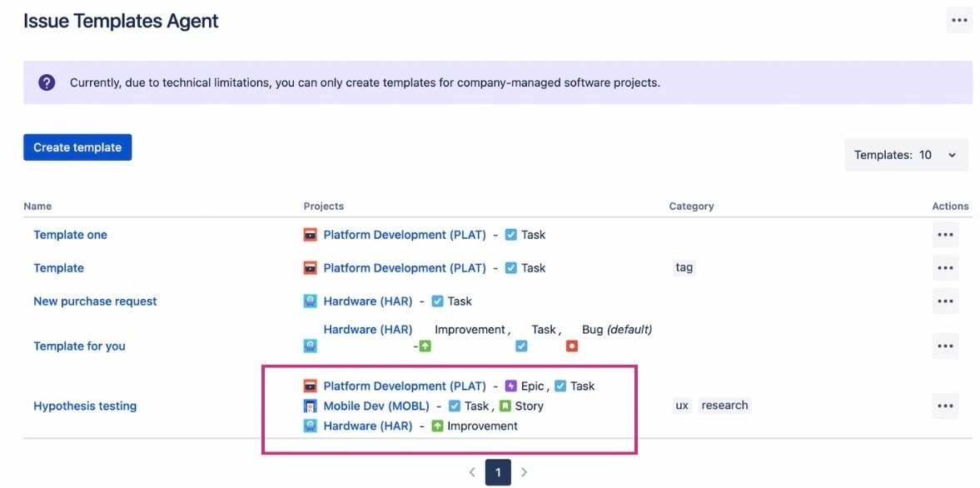Go to the next page with the right chevron
Image resolution: width=980 pixels, height=488 pixels.
tap(525, 471)
